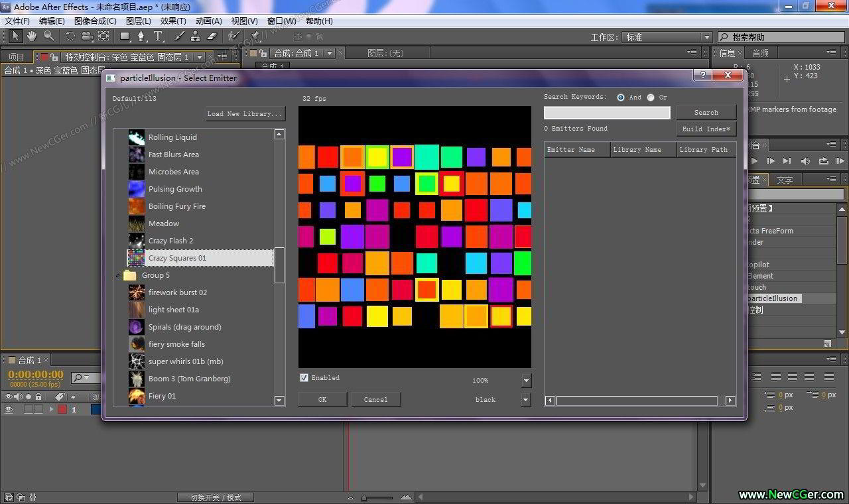This screenshot has width=849, height=504.
Task: Click the preview panel play button
Action: (754, 160)
